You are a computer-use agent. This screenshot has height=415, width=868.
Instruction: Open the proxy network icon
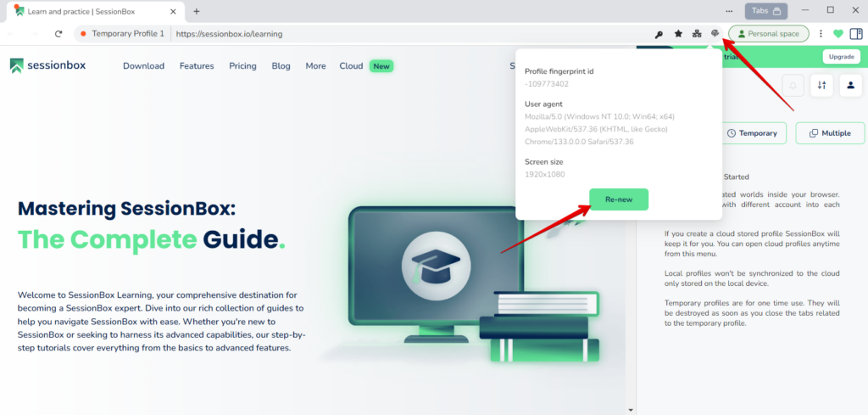click(x=697, y=34)
